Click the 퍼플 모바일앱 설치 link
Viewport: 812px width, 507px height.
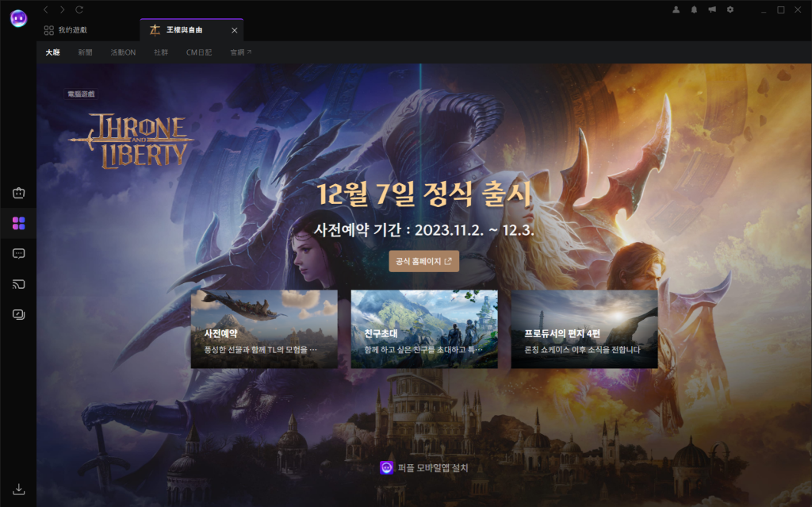tap(424, 468)
